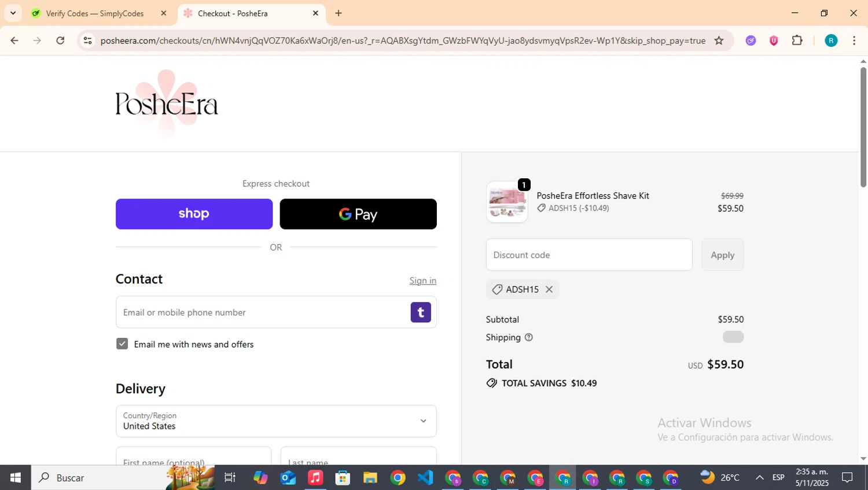
Task: Remove the ADSH15 discount code tag
Action: [549, 289]
